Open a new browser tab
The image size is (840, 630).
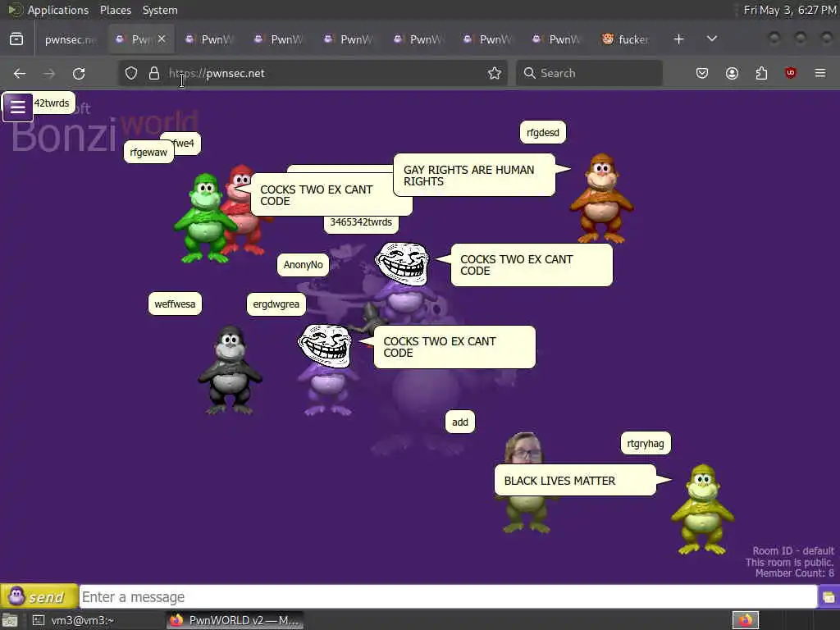pyautogui.click(x=678, y=39)
